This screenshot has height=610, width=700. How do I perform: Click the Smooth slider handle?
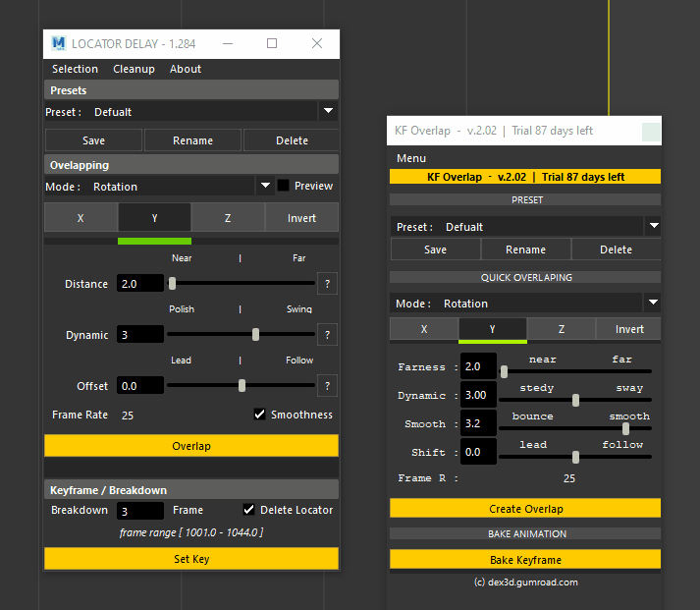pyautogui.click(x=626, y=428)
